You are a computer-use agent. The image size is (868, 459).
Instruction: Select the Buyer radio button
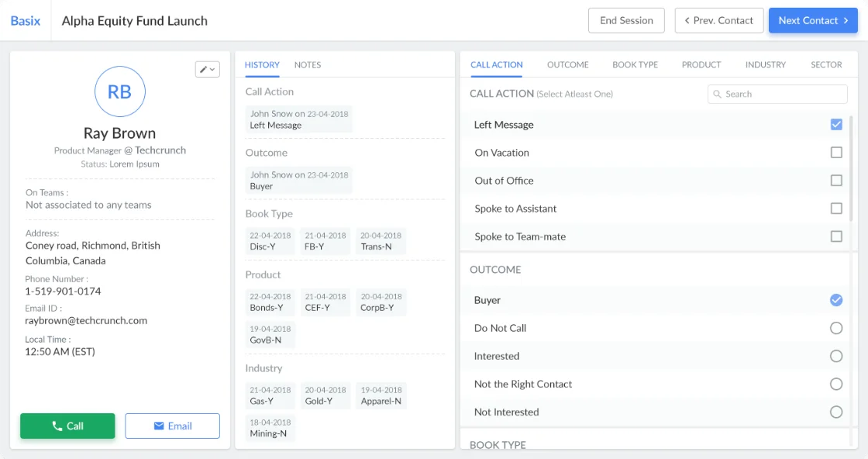[836, 300]
